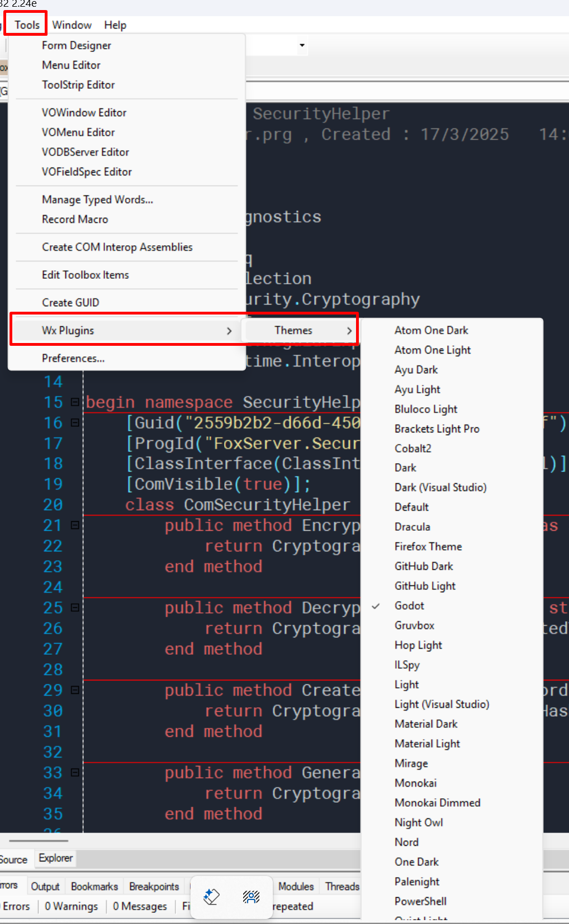Toggle the 0 Warnings filter button

tap(71, 906)
